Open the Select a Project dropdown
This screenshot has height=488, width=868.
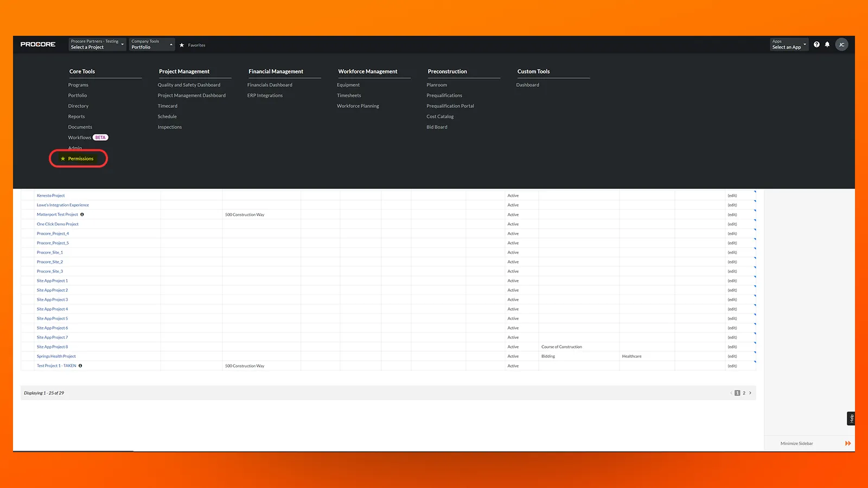(96, 45)
